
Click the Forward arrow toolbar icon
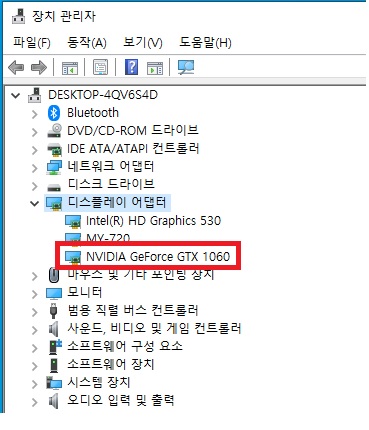[x=39, y=68]
